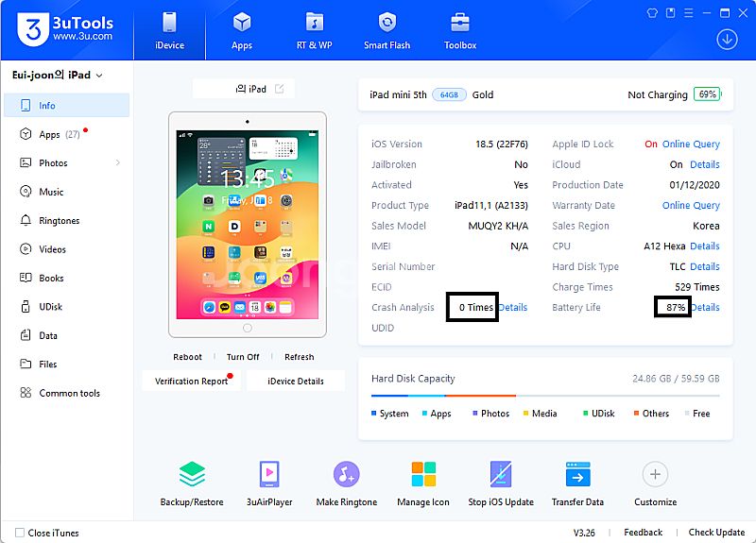756x543 pixels.
Task: Click the Photos legend color swatch
Action: [475, 414]
